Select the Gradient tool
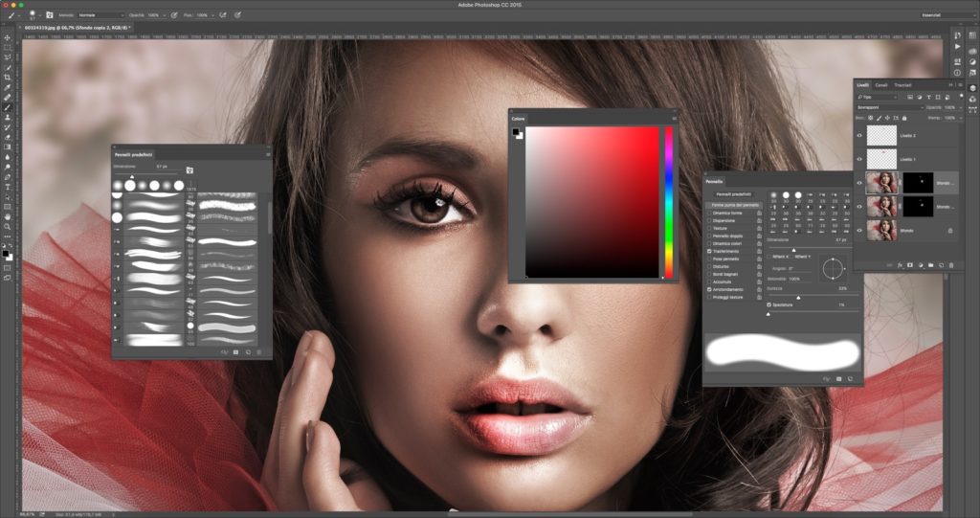980x518 pixels. (8, 147)
